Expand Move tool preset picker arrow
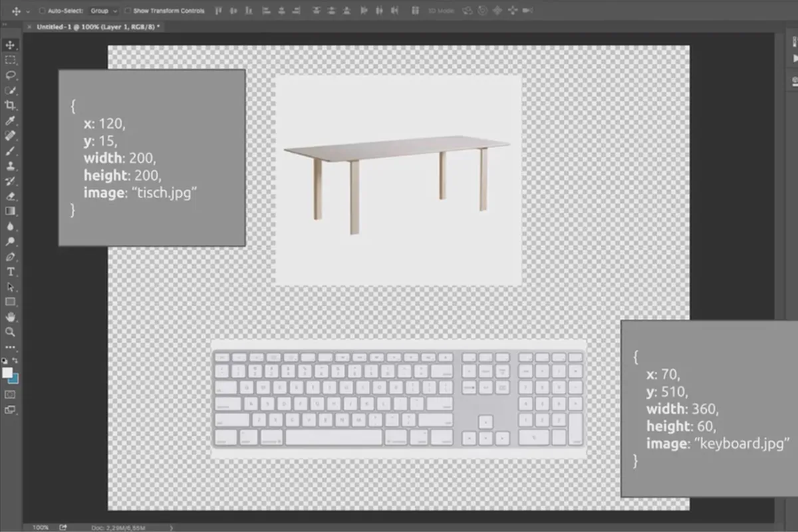Viewport: 798px width, 532px height. tap(28, 11)
